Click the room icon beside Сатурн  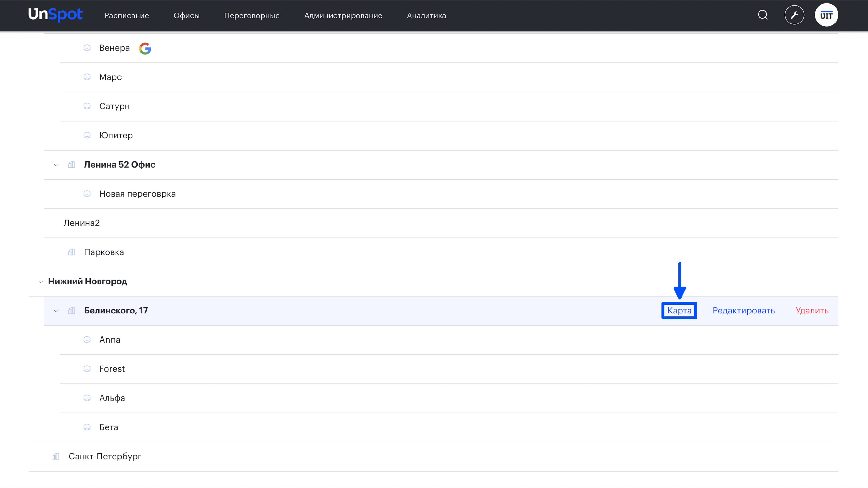(x=87, y=106)
